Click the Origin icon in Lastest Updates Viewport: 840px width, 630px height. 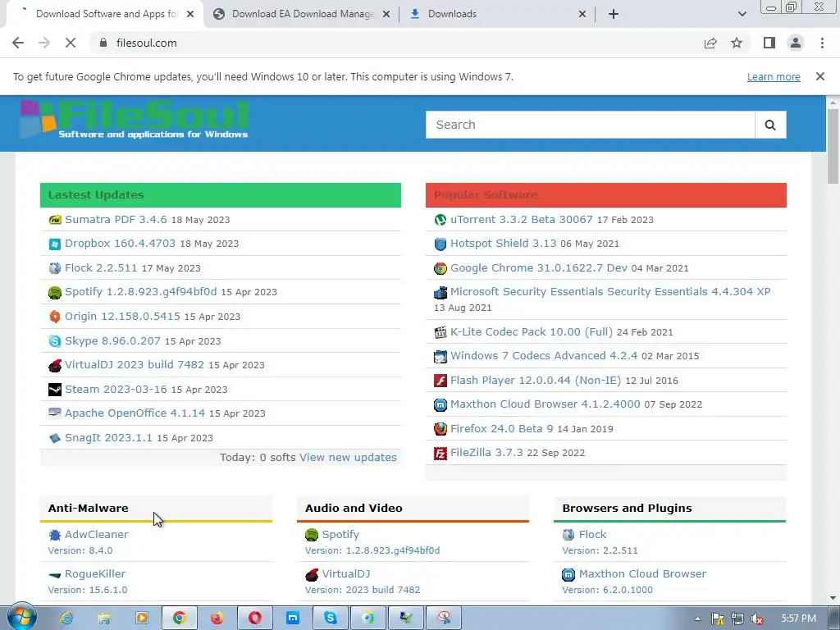point(55,317)
